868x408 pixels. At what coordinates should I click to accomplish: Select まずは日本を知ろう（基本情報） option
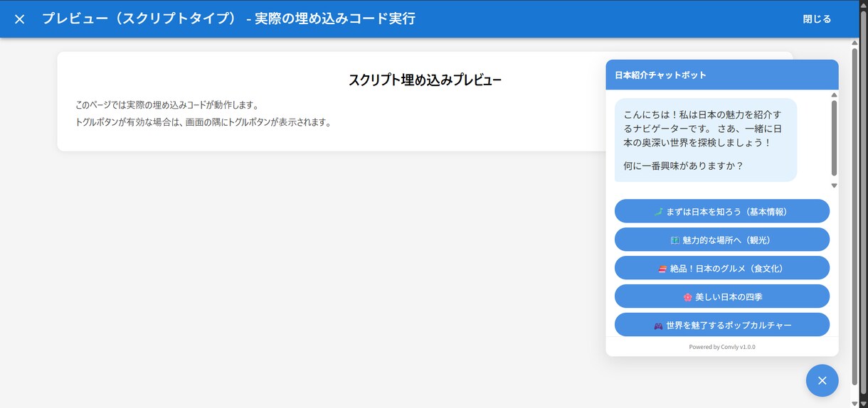click(x=722, y=211)
